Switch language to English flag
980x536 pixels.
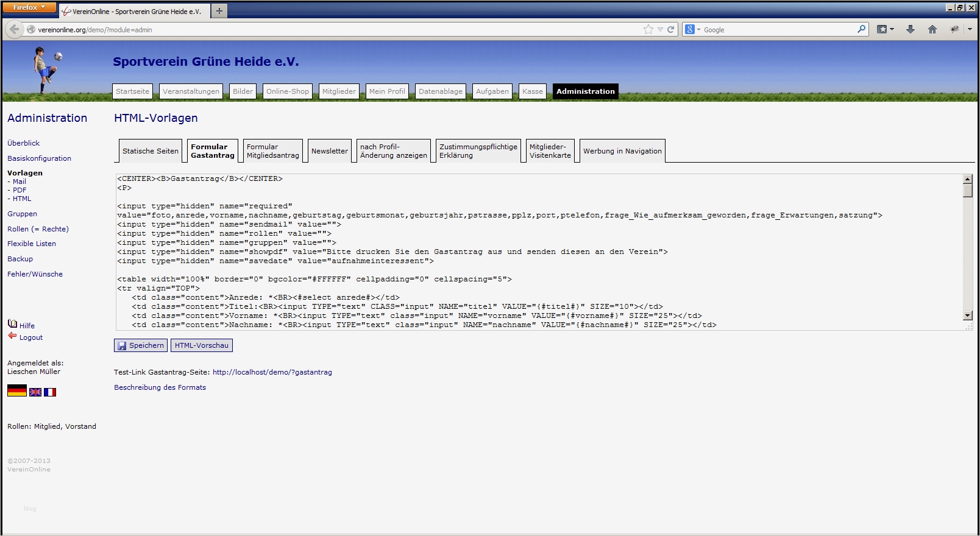tap(35, 392)
